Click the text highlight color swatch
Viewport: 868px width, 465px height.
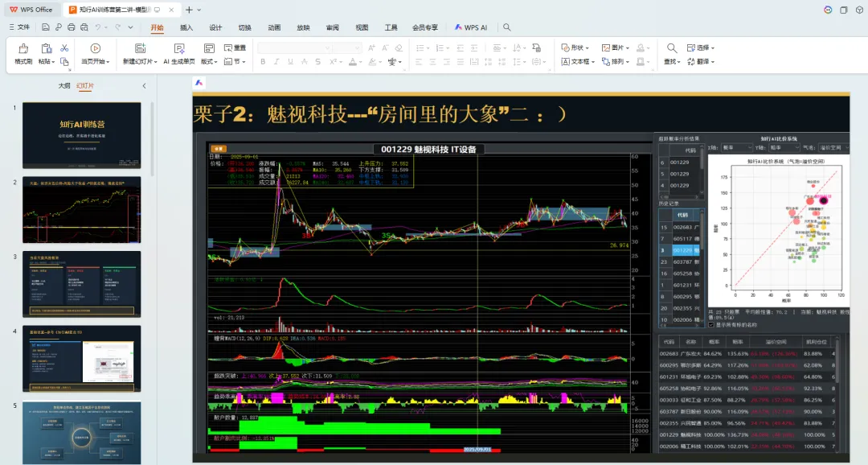(373, 61)
